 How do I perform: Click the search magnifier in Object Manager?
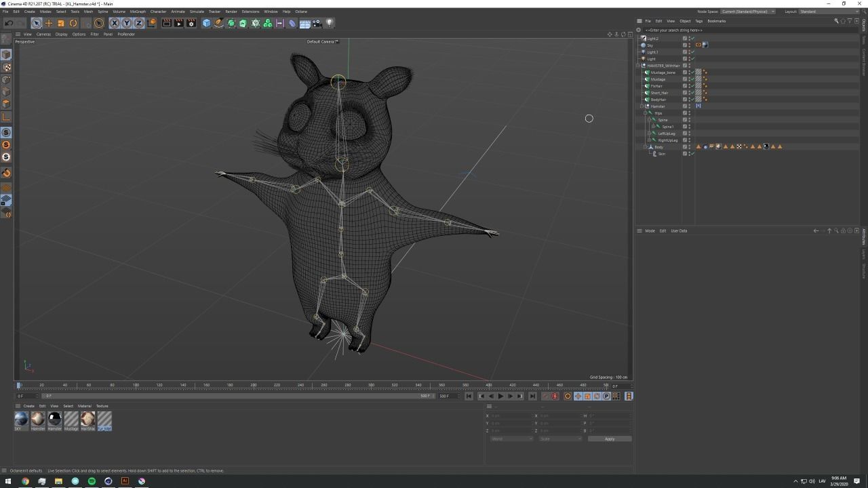(x=836, y=21)
